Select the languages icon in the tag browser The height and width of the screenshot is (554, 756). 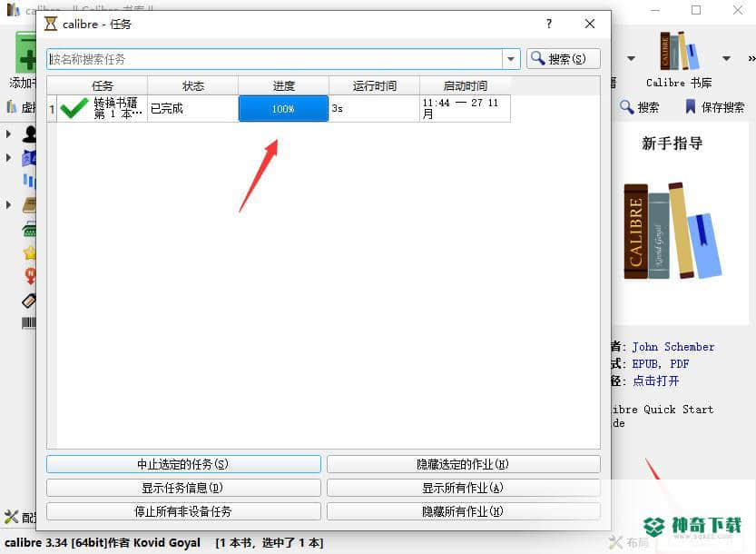tap(29, 158)
